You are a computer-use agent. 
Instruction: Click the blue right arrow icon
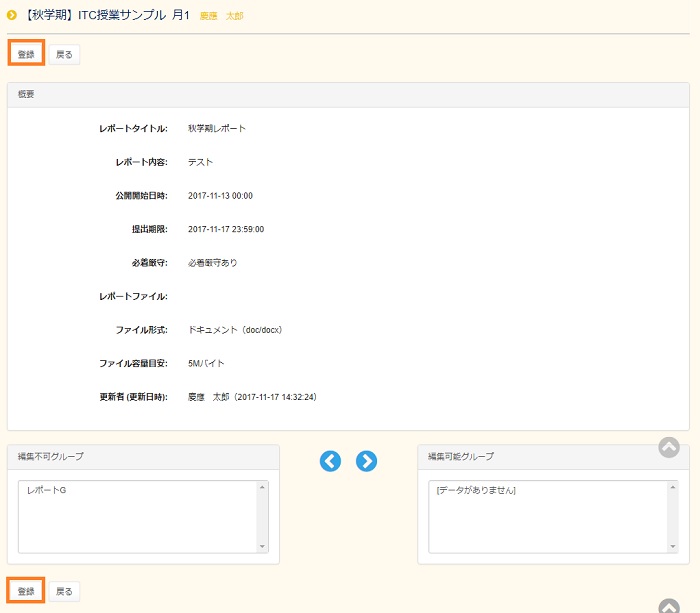367,461
